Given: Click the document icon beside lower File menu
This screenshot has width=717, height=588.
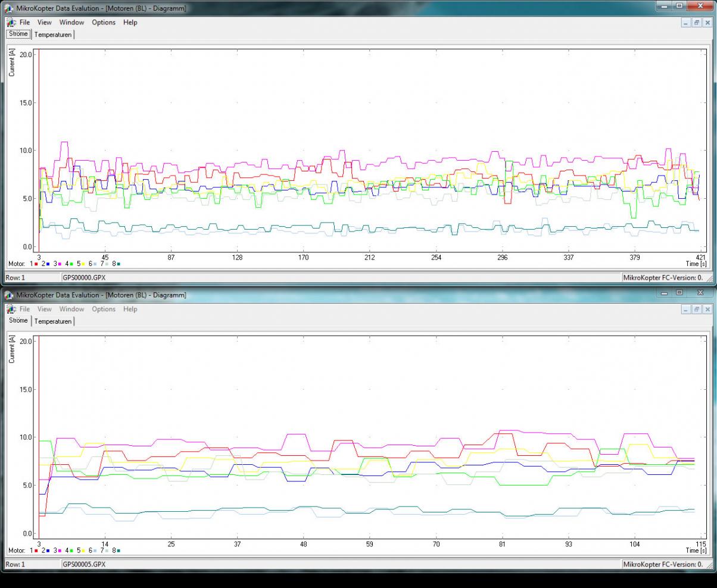Looking at the screenshot, I should 11,309.
